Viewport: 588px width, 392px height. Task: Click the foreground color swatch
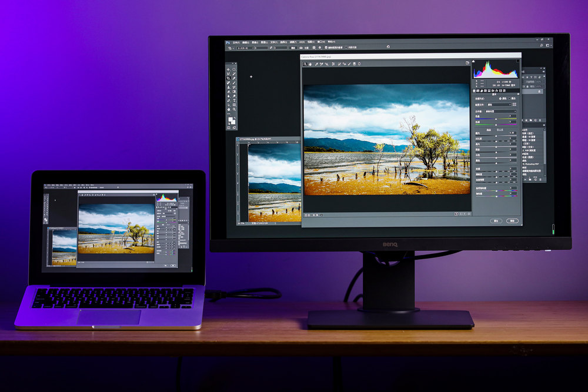[x=230, y=119]
